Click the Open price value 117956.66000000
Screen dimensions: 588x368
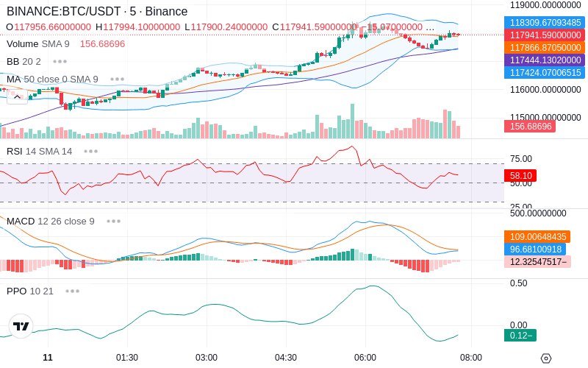click(52, 27)
